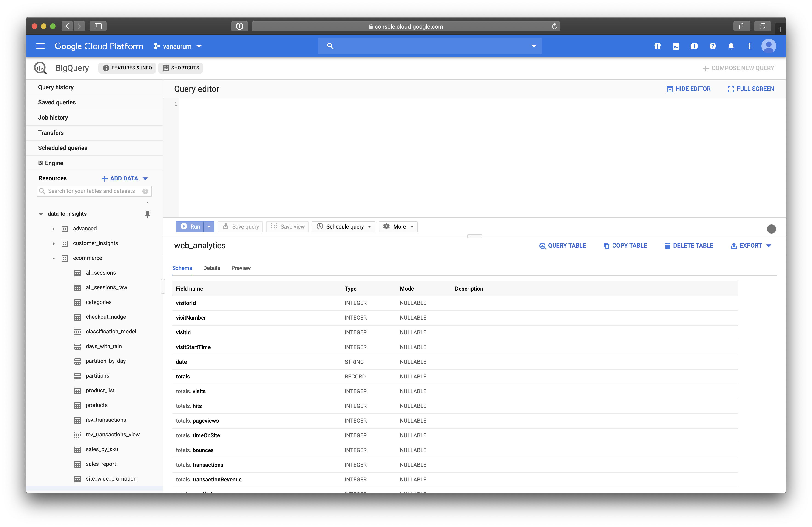Click the BigQuery logo icon
Screen dimensions: 812x527
[40, 68]
